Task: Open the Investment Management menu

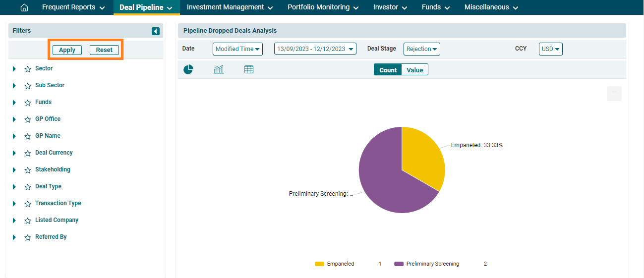Action: tap(230, 7)
